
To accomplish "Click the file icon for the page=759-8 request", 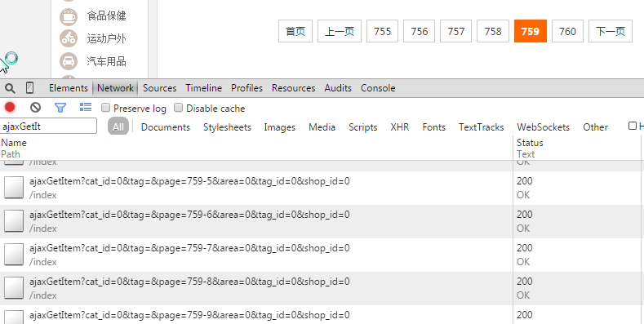I will (x=14, y=288).
